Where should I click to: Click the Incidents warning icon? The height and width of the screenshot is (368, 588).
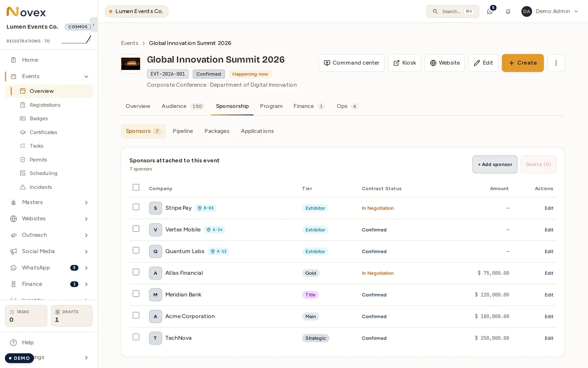tap(23, 187)
